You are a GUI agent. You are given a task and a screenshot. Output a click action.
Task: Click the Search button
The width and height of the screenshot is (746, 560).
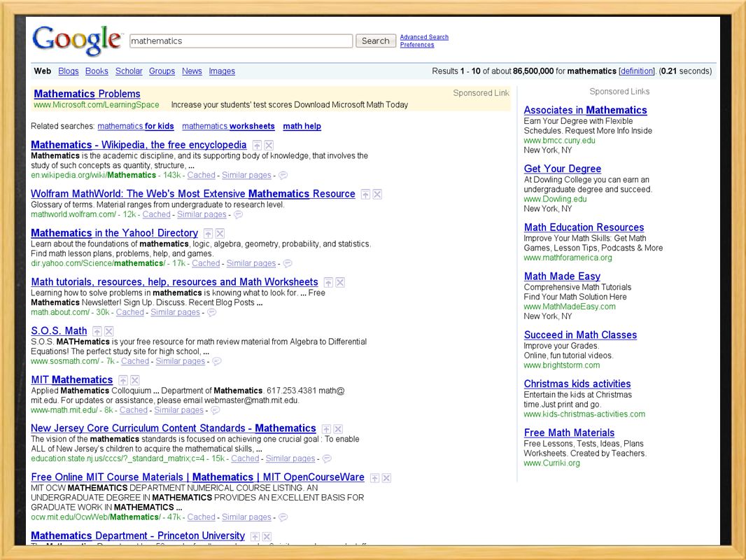(x=375, y=41)
